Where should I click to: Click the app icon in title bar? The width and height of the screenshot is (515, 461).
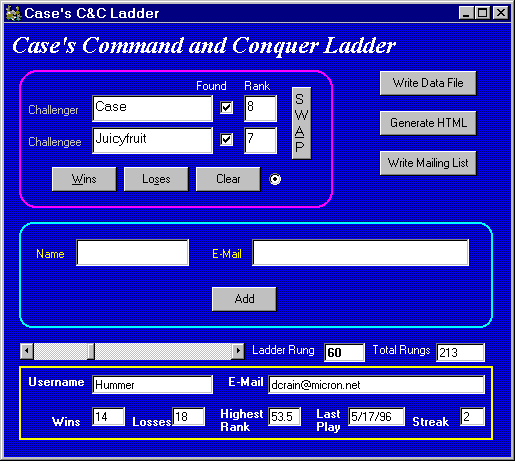click(13, 13)
